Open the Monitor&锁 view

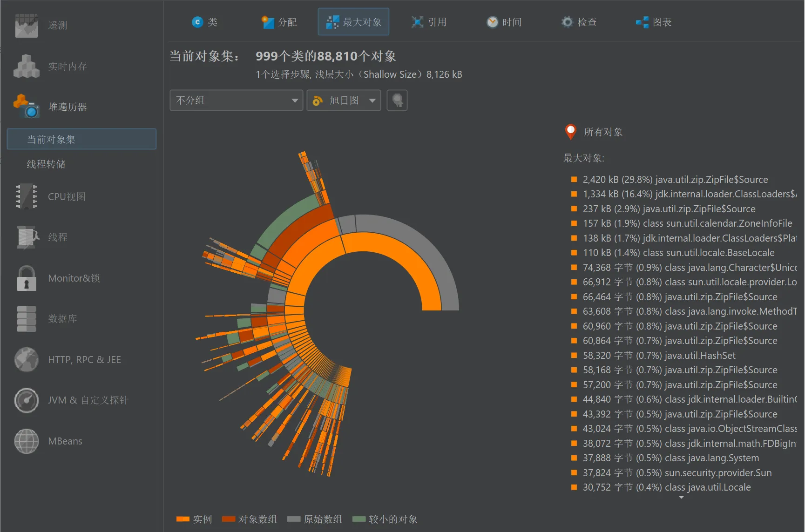pos(74,278)
